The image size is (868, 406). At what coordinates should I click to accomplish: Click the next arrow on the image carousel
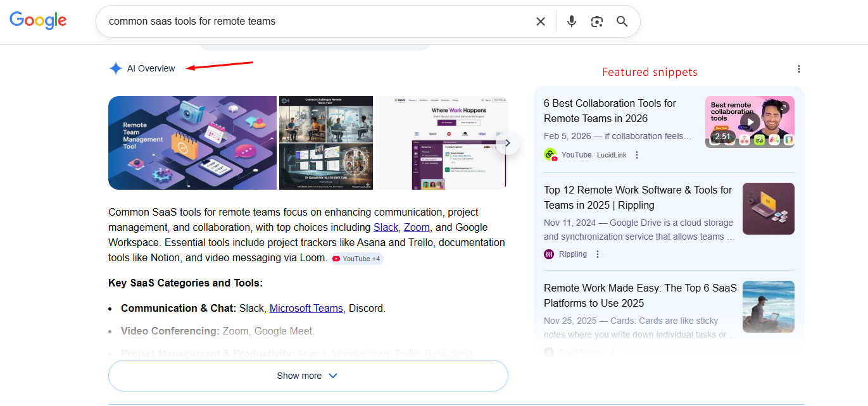[x=507, y=143]
